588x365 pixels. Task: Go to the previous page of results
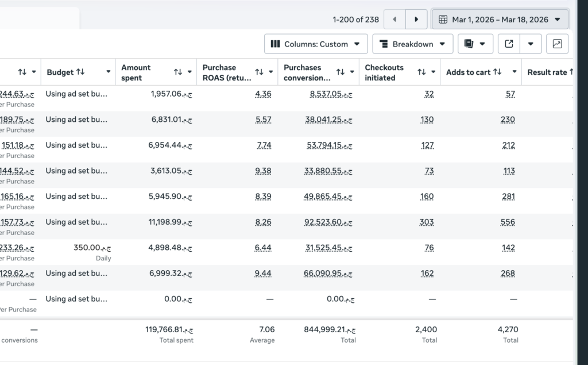point(394,20)
